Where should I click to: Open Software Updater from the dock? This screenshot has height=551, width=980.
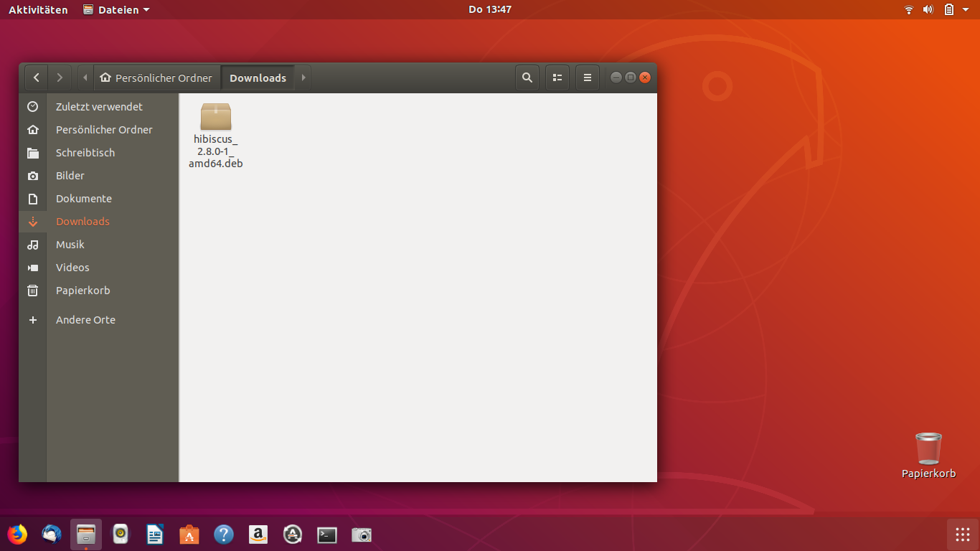(x=293, y=534)
